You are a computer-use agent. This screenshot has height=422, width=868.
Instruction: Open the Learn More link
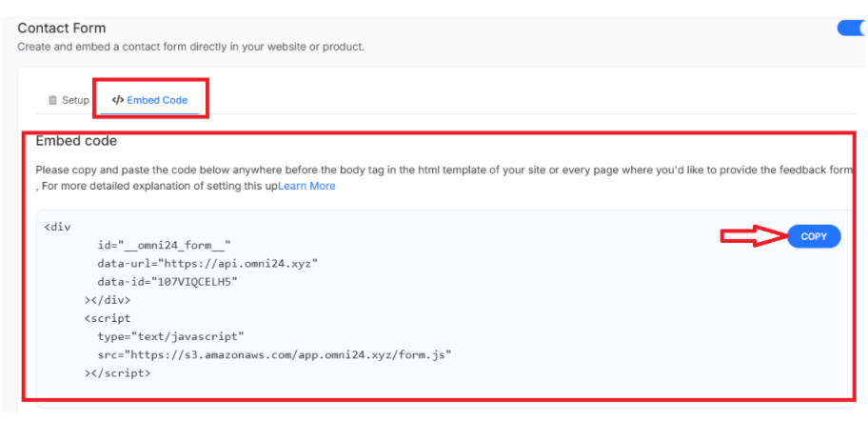pyautogui.click(x=306, y=186)
